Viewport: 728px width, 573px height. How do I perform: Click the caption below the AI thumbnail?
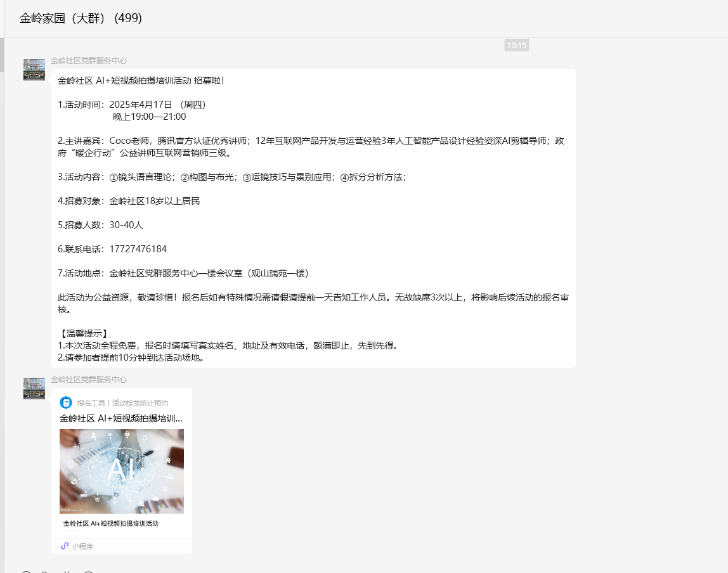click(111, 524)
